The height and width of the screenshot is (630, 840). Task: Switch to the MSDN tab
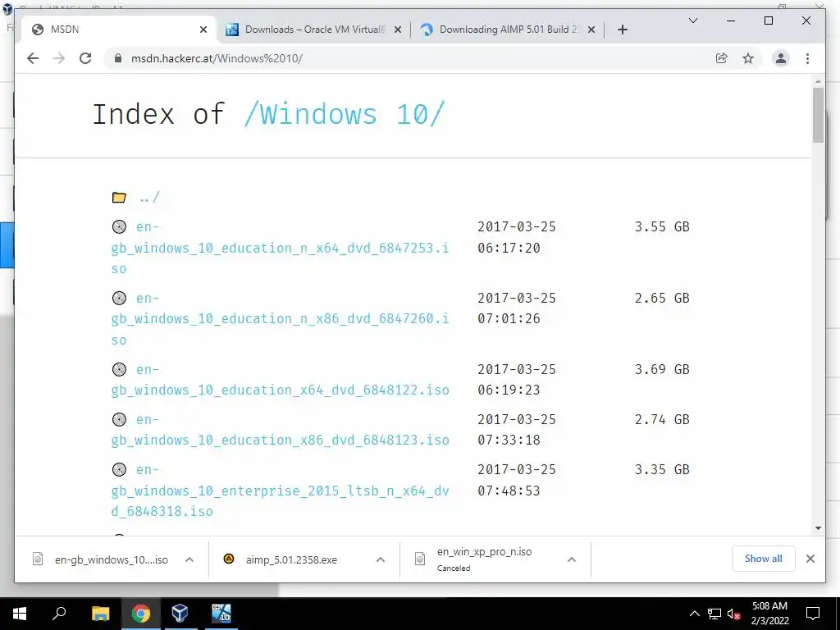tap(119, 30)
